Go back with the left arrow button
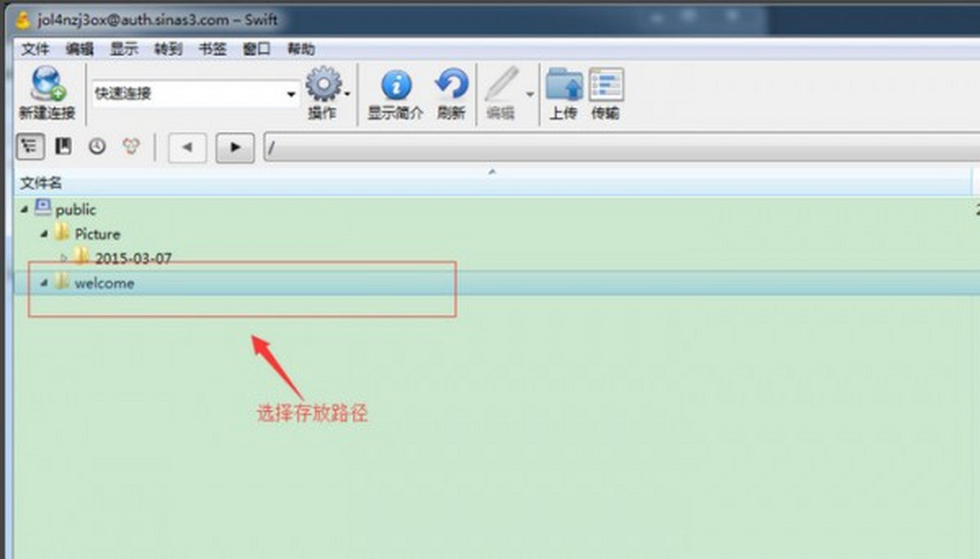 [187, 147]
